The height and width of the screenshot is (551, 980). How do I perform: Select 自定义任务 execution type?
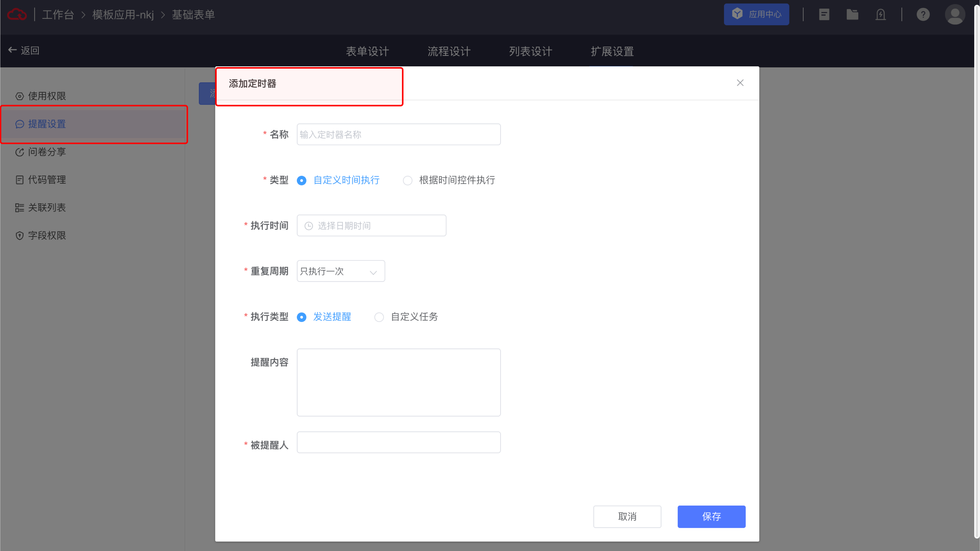tap(406, 317)
